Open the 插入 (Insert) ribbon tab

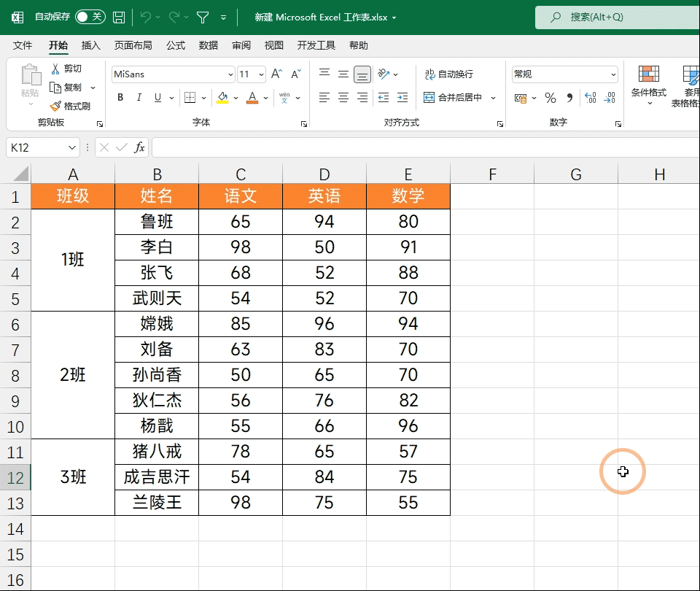click(x=91, y=45)
